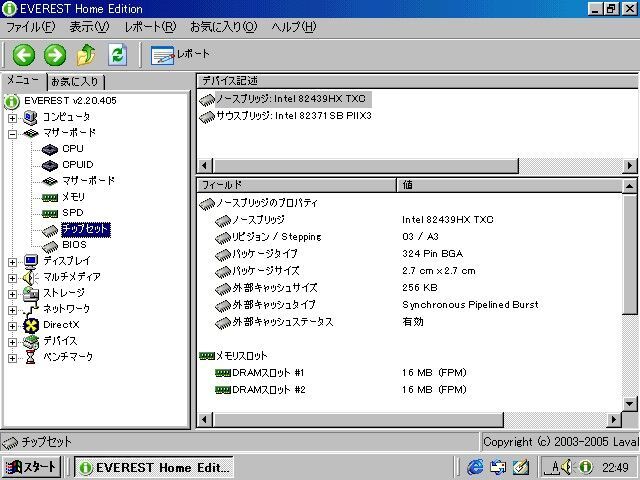
Task: Click the ディスプレイ monitor icon
Action: 31,261
